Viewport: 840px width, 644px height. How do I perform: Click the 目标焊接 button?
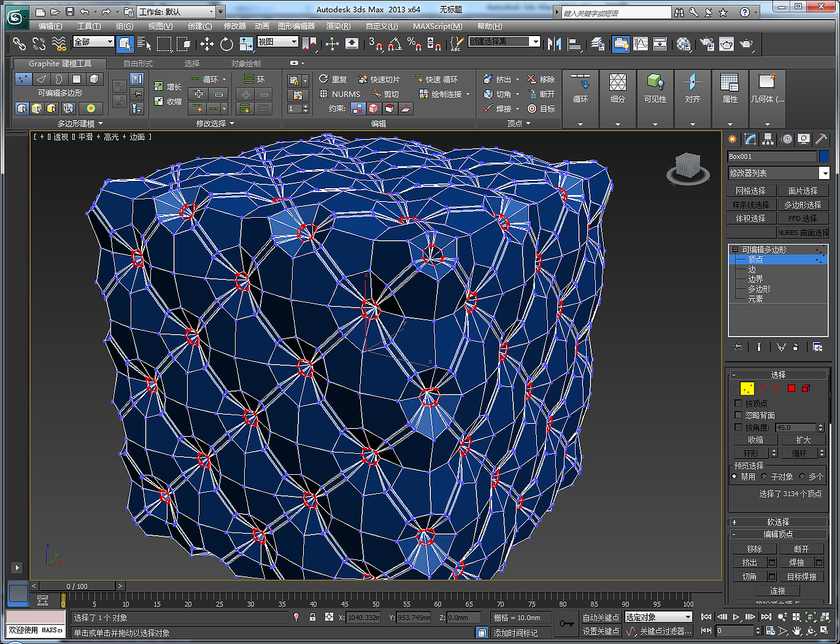801,576
